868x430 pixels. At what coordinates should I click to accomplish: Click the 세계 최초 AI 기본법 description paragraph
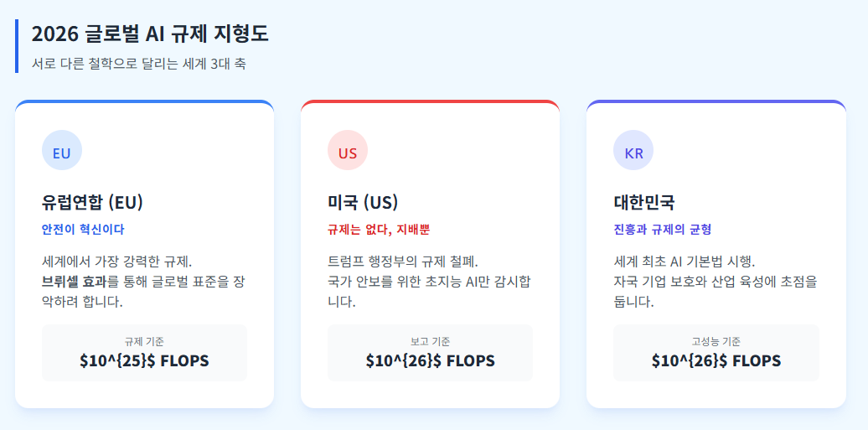[x=716, y=282]
